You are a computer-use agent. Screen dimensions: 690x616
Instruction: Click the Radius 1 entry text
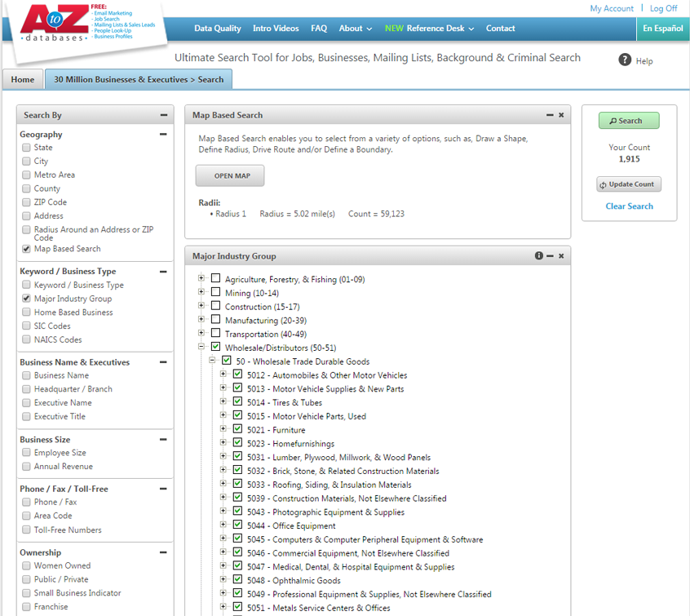click(231, 214)
